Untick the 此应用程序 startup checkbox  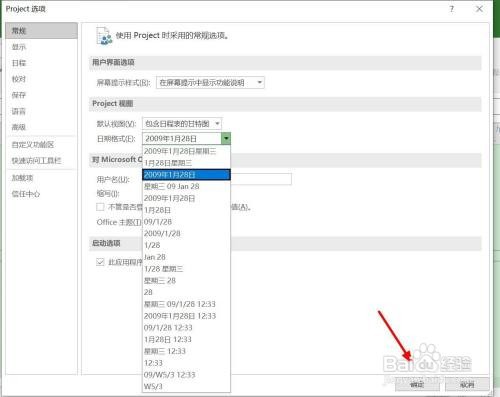click(100, 262)
